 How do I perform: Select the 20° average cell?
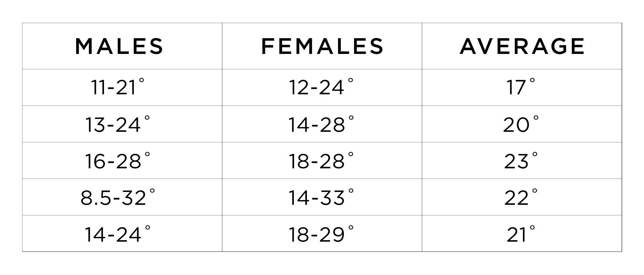click(522, 124)
